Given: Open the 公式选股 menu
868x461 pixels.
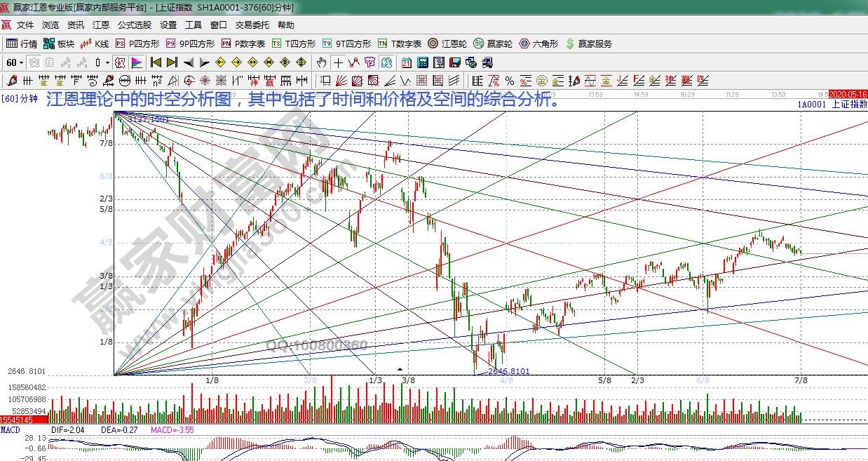Looking at the screenshot, I should tap(134, 25).
